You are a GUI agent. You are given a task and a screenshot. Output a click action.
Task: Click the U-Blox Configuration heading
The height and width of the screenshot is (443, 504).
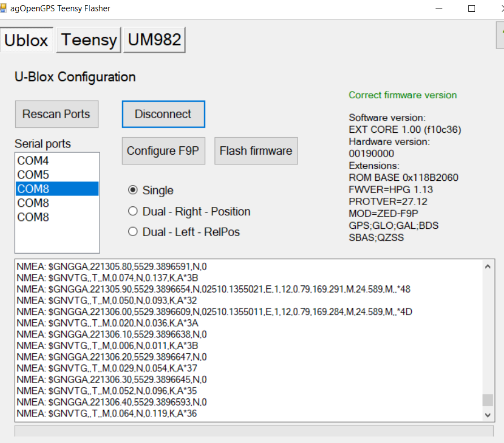75,77
